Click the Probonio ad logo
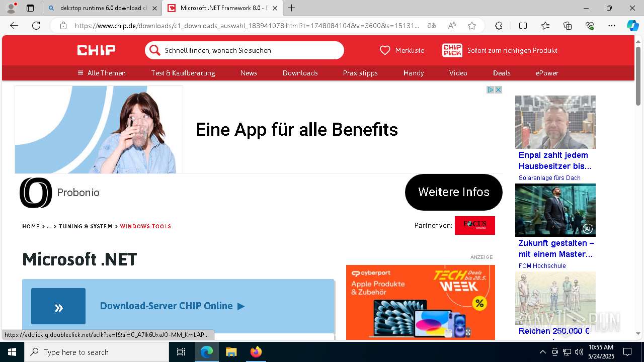This screenshot has width=644, height=362. coord(36,193)
